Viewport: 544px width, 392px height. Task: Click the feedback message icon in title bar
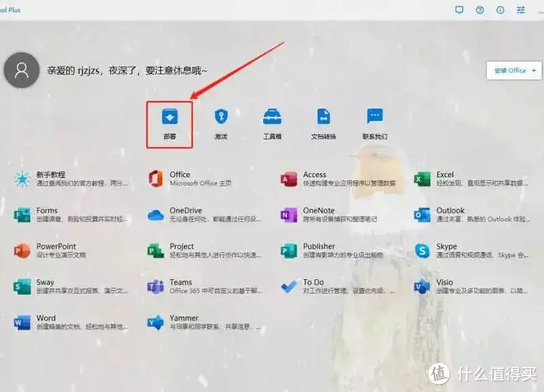[x=459, y=10]
